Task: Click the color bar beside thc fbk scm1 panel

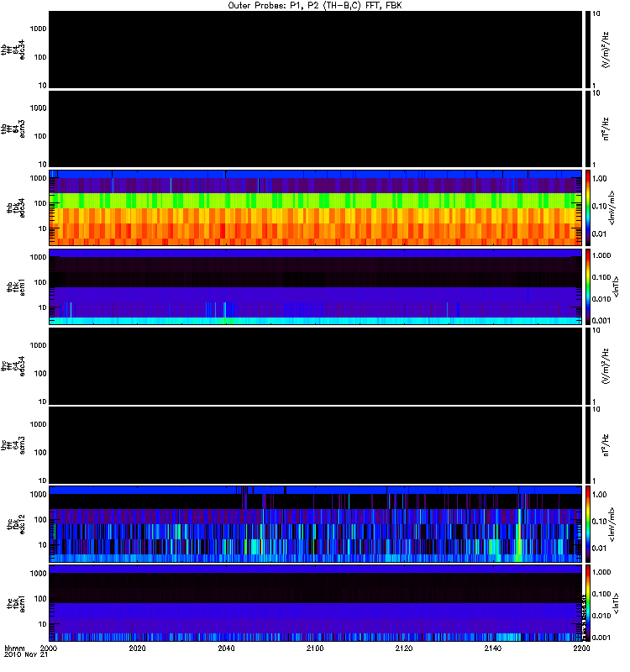Action: pyautogui.click(x=588, y=602)
